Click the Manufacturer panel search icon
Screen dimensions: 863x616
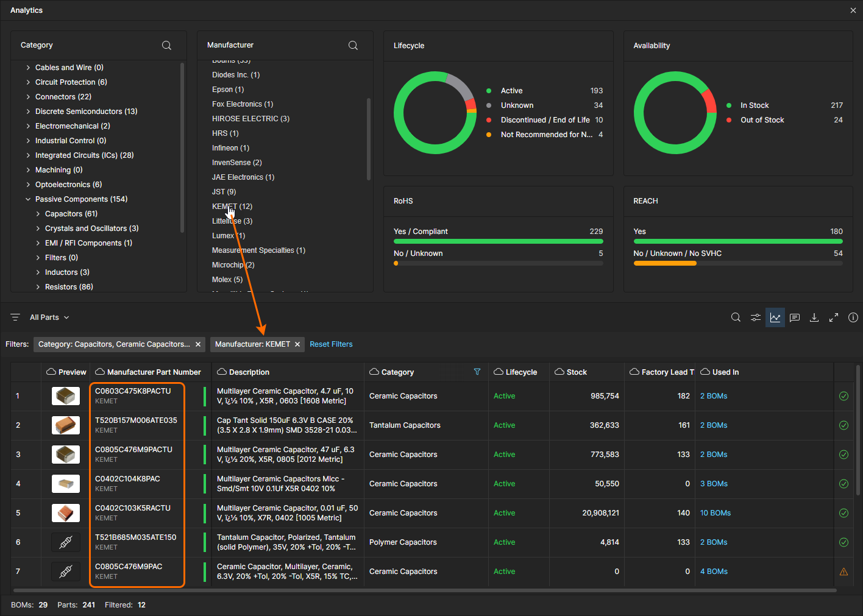click(353, 46)
